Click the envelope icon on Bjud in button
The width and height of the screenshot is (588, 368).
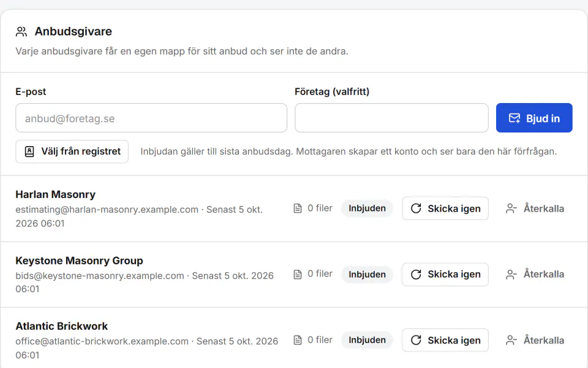pyautogui.click(x=514, y=118)
